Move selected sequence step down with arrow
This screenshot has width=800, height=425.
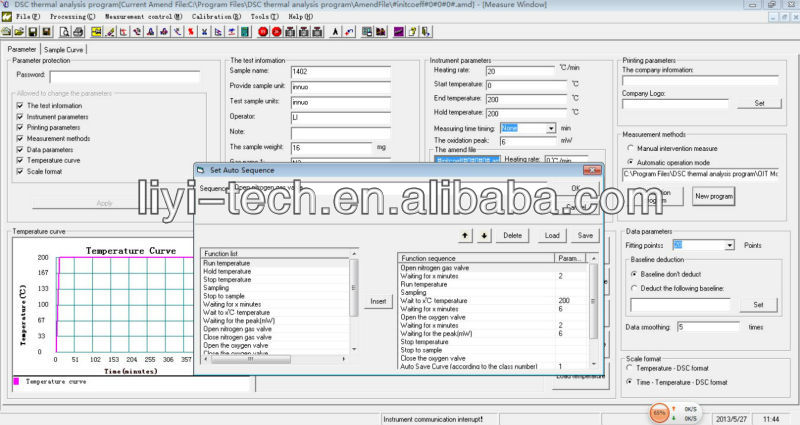point(484,235)
